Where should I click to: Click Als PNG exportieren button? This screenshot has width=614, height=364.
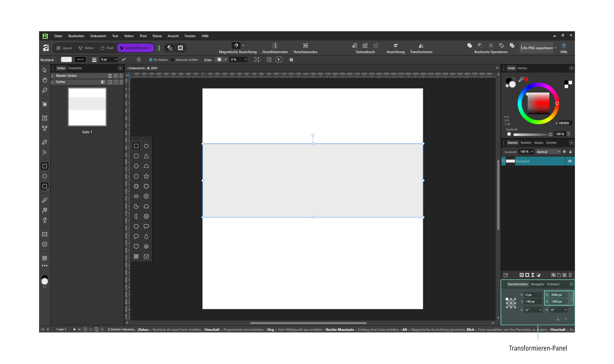(537, 48)
